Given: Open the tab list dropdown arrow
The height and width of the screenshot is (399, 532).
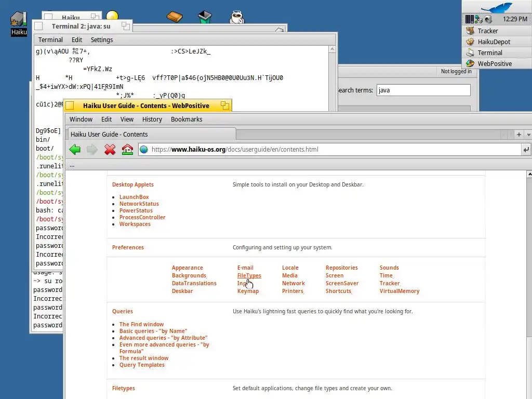Looking at the screenshot, I should pos(528,135).
